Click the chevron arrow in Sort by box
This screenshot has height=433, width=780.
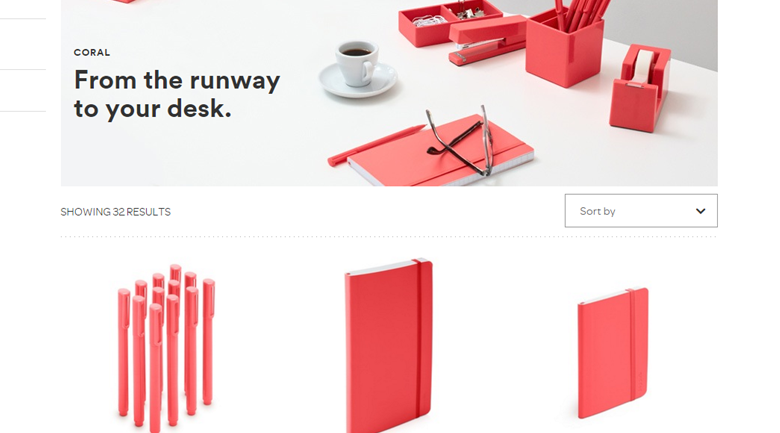pos(700,211)
